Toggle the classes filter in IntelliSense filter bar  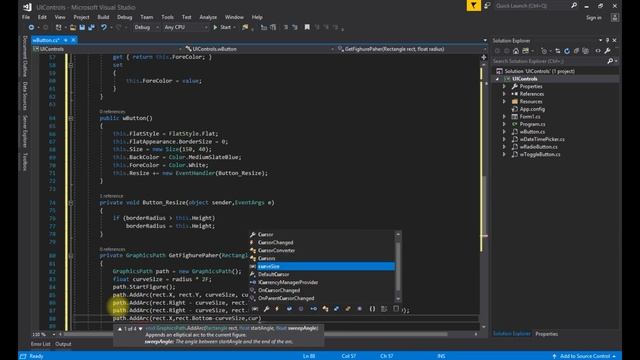[x=325, y=309]
